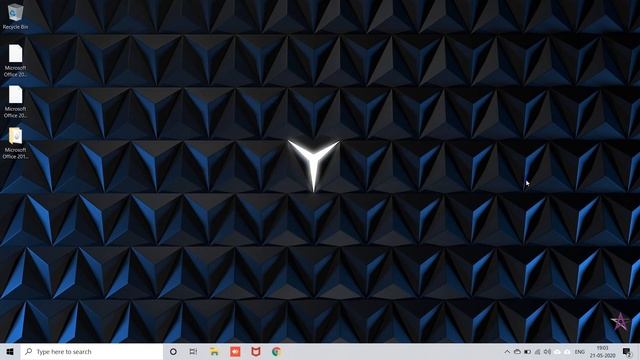Select the scroll-shaped Microsoft Office 201... desktop file
Image resolution: width=640 pixels, height=360 pixels.
(15, 143)
